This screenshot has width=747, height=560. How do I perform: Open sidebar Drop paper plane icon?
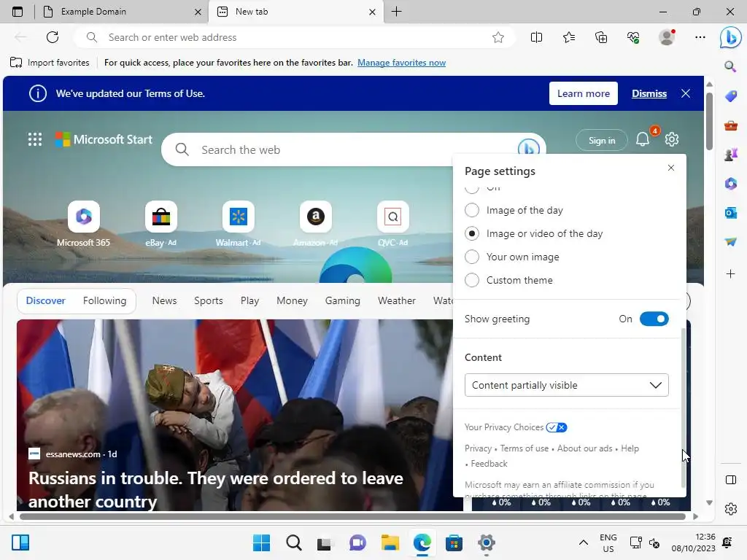[730, 242]
